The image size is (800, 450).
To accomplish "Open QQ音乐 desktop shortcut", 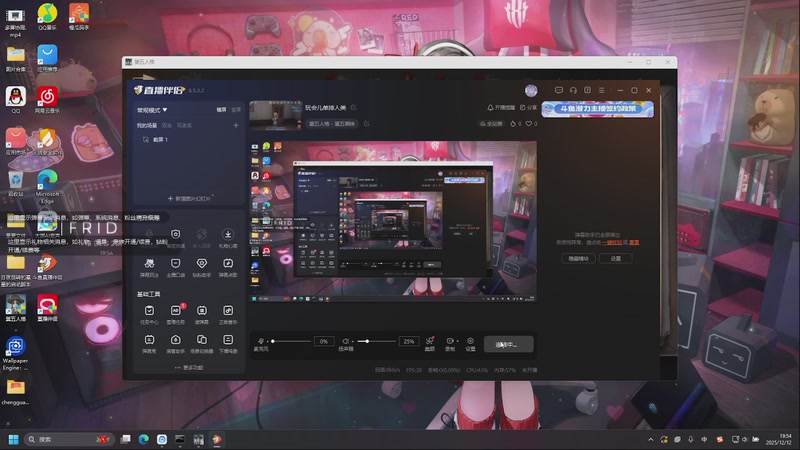I will (47, 16).
